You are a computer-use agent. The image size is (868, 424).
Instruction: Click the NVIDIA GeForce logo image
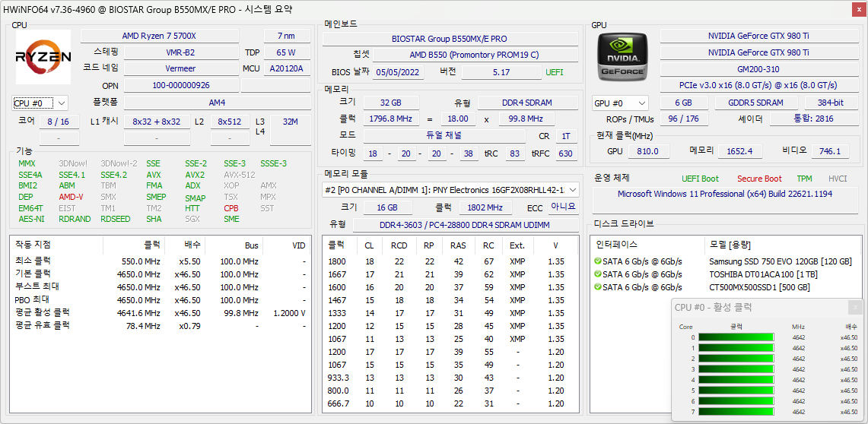tap(621, 56)
